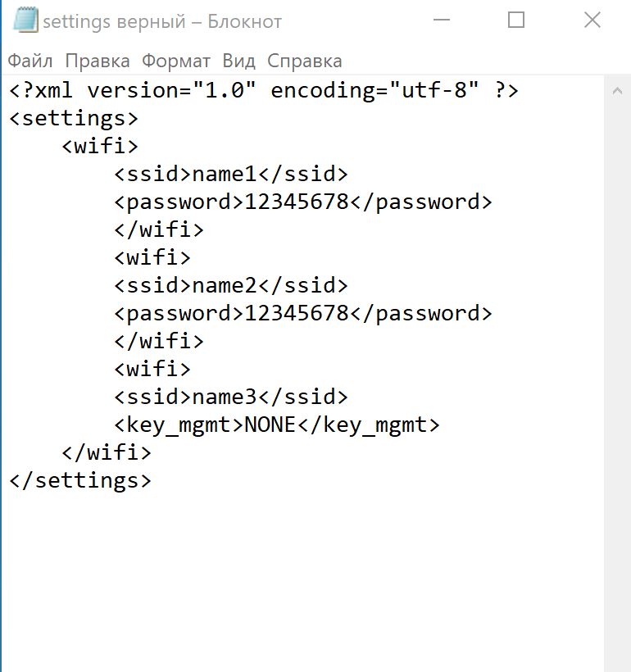Click the opening settings tag line

point(73,118)
